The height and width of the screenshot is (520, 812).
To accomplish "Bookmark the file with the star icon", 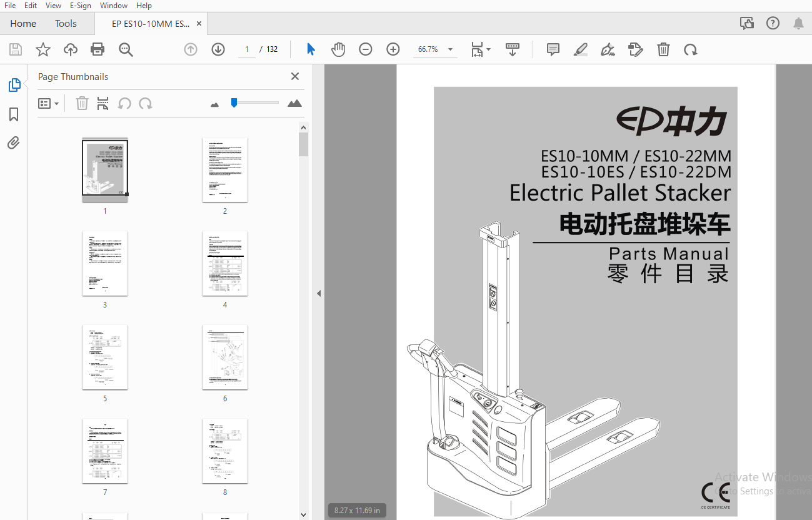I will (43, 49).
